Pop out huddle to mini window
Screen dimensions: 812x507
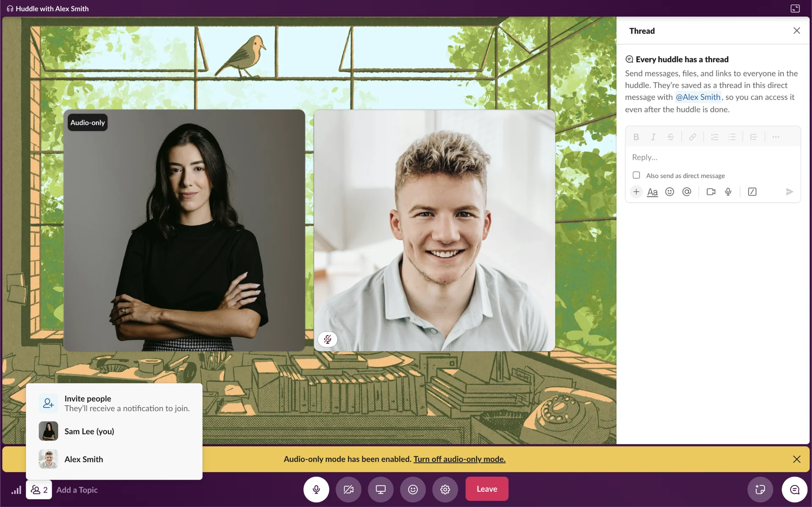[795, 8]
